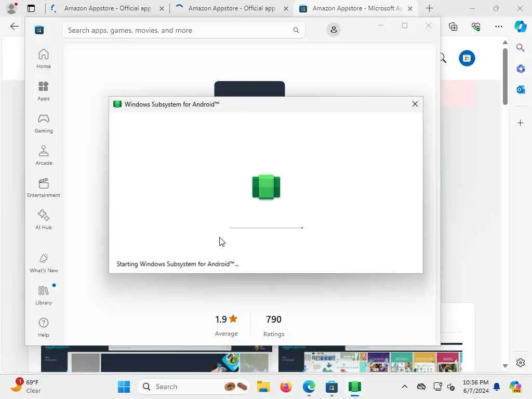Open Edge Collections icon
This screenshot has height=399, width=532.
(x=453, y=26)
